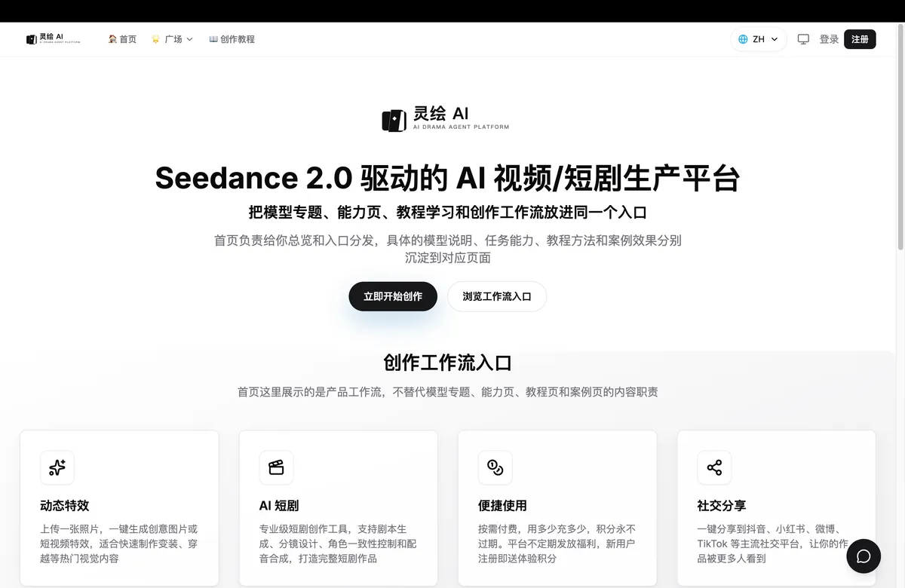This screenshot has height=588, width=905.
Task: Click the share icon on 社交分享 card
Action: [714, 467]
